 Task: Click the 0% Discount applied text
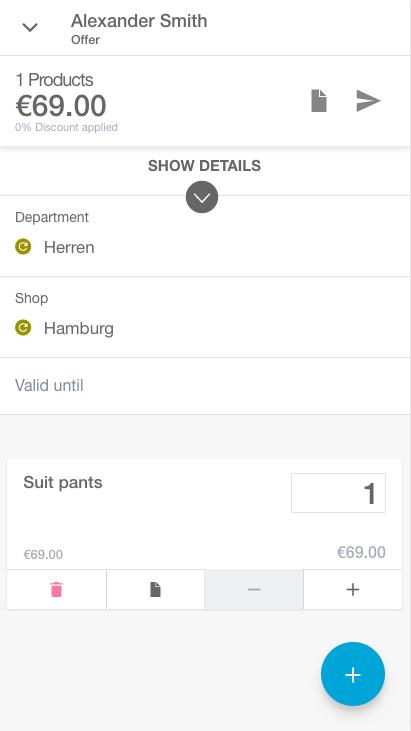coord(66,127)
